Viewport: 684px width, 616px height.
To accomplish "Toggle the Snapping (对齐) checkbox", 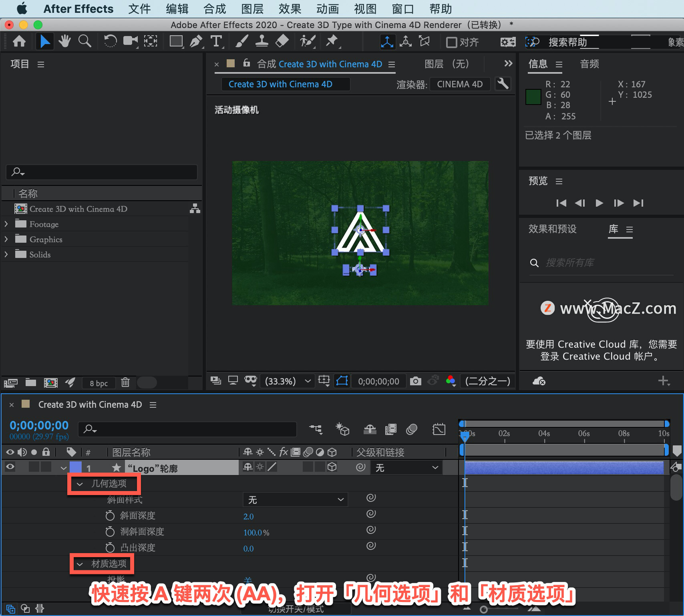I will (452, 42).
